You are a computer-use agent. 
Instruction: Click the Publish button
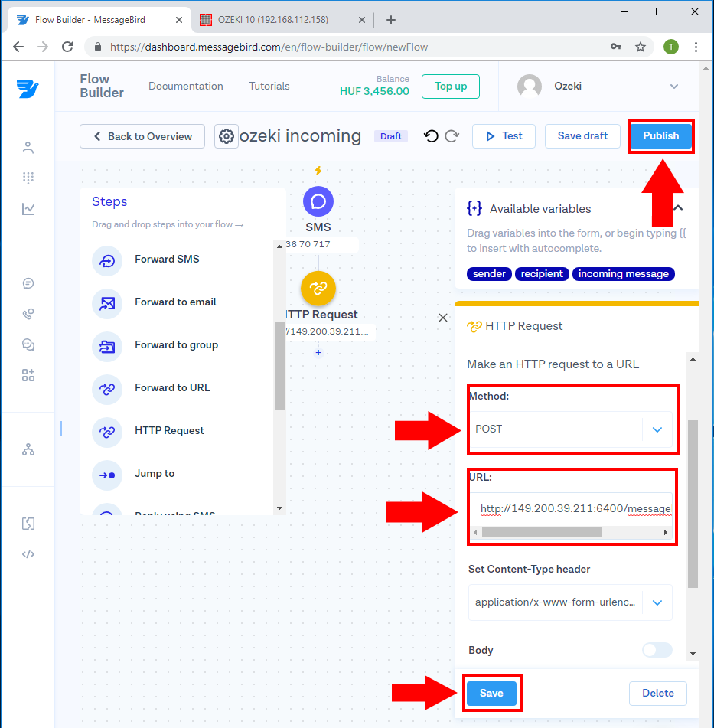[660, 136]
